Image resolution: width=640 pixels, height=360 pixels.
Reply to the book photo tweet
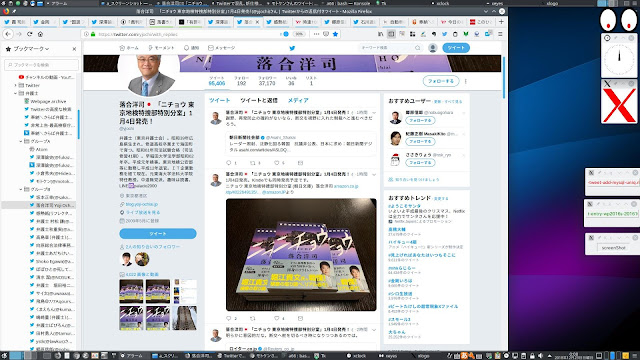point(229,318)
